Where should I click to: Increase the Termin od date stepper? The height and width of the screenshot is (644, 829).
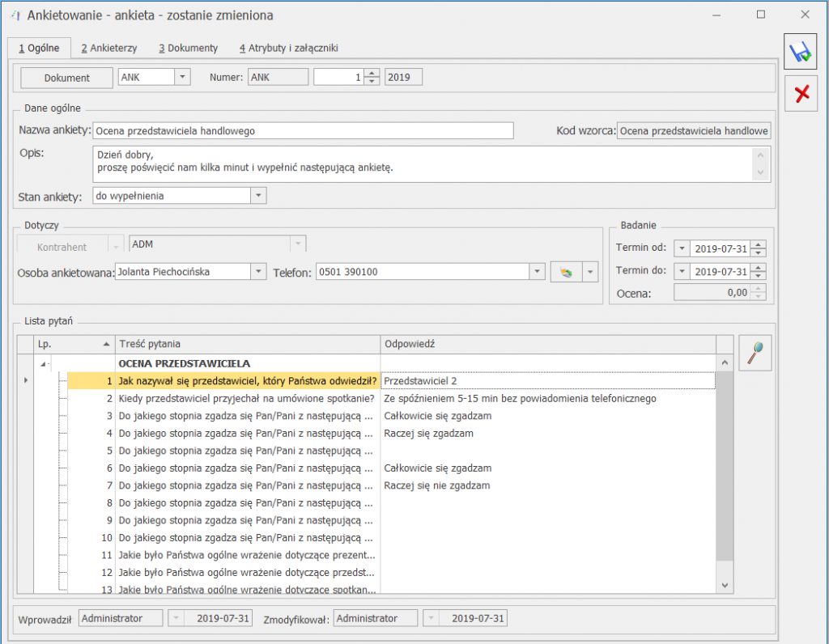click(x=759, y=244)
